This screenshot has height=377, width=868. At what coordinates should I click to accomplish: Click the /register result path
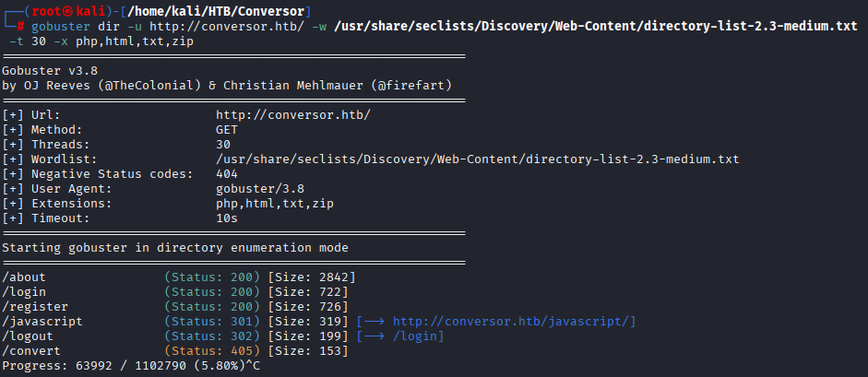35,307
